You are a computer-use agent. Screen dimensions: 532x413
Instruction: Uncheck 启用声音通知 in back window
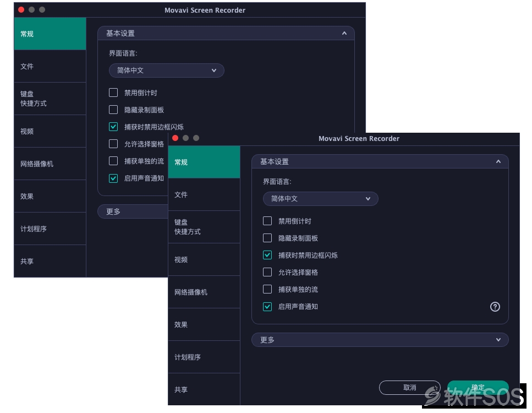[x=113, y=178]
